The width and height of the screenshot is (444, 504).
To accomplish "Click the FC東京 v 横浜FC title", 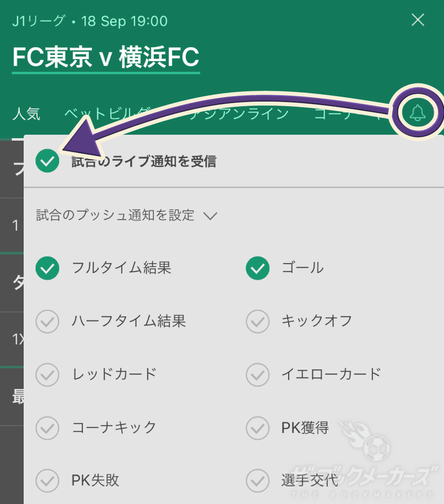I will point(106,57).
